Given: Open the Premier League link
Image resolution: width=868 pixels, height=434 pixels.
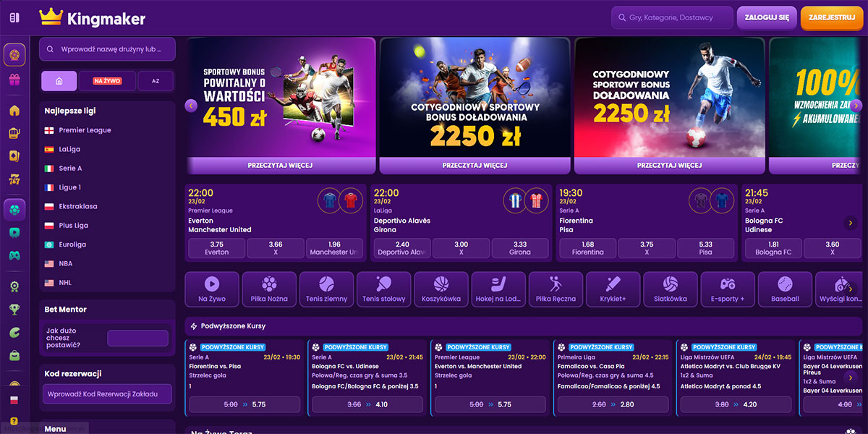Looking at the screenshot, I should tap(85, 130).
